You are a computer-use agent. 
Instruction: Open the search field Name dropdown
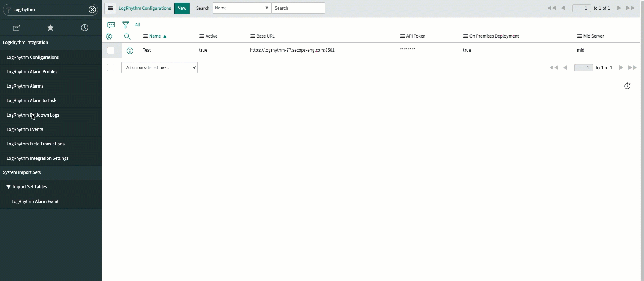coord(242,8)
